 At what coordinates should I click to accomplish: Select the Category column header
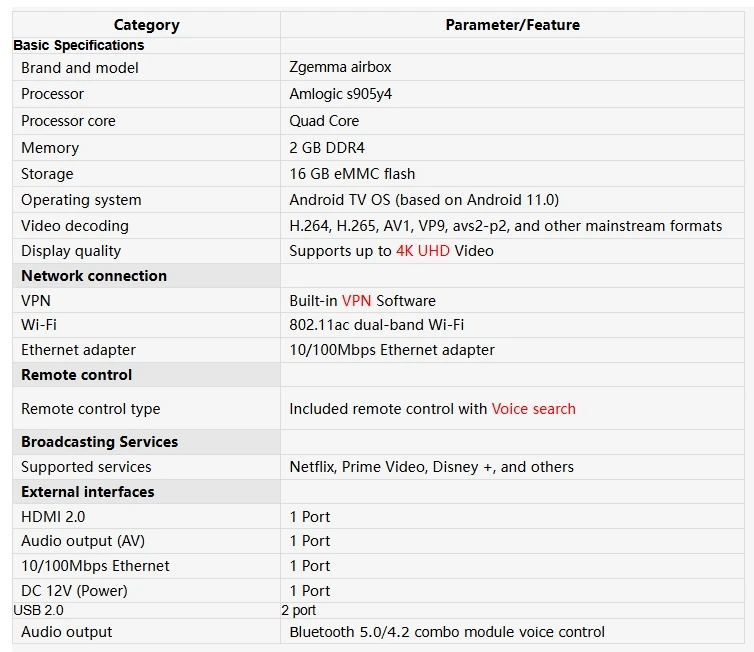click(146, 25)
